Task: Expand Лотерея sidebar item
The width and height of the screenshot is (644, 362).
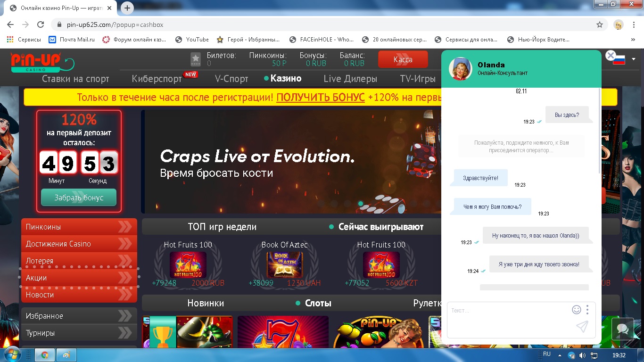Action: [x=79, y=261]
